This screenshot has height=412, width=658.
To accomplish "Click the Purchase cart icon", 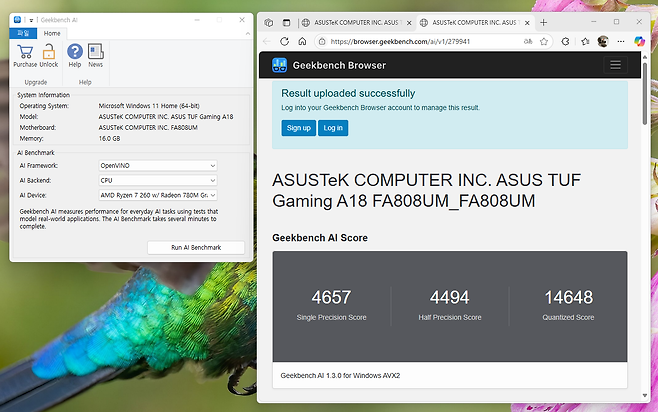I will pos(24,52).
